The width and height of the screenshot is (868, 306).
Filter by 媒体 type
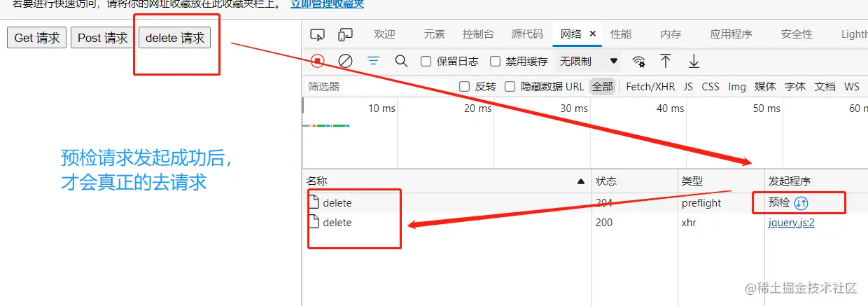(x=764, y=87)
